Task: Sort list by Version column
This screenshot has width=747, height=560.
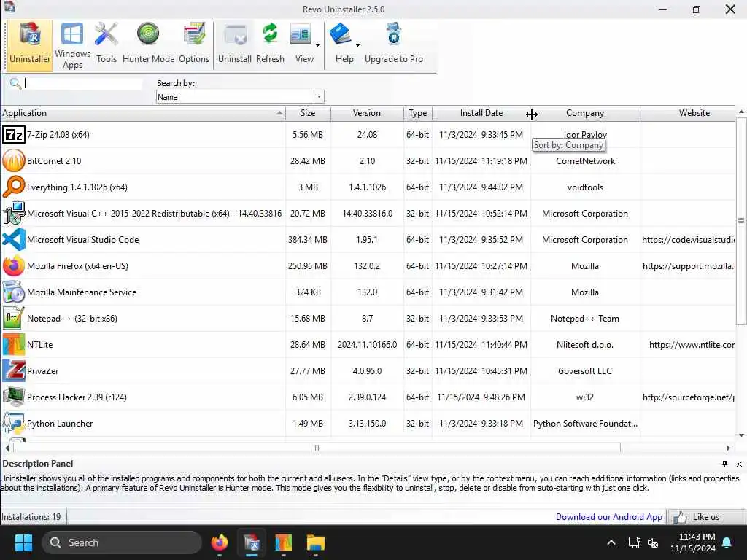Action: (367, 113)
